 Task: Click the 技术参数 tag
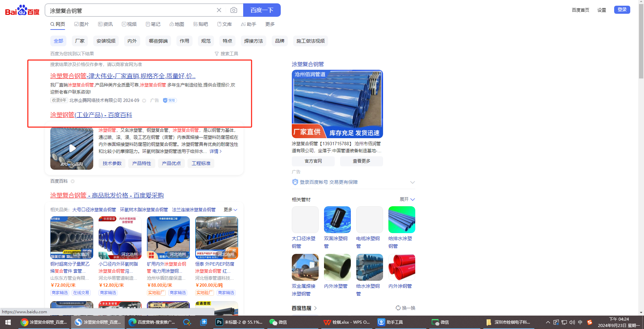112,163
